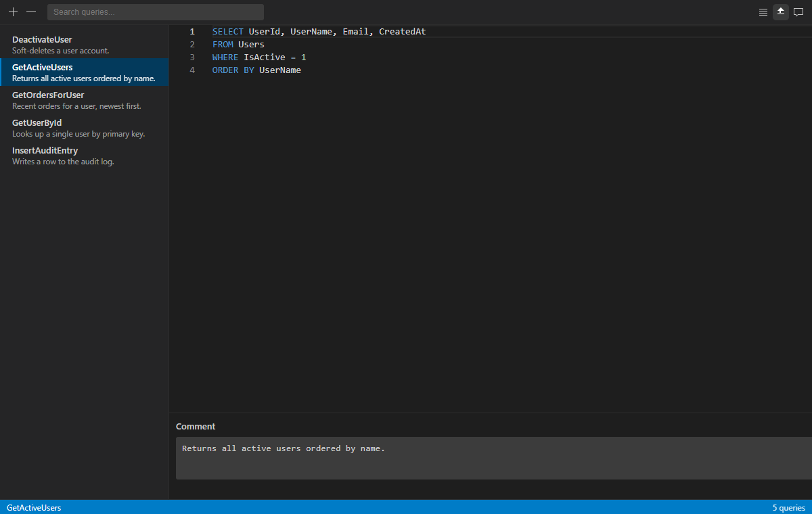Viewport: 812px width, 514px height.
Task: Click the 'WHERE IsActive = 1' line
Action: coord(259,57)
